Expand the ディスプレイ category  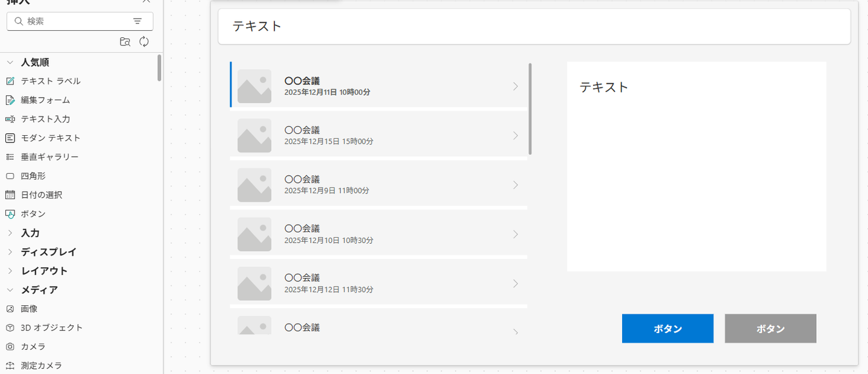point(10,252)
